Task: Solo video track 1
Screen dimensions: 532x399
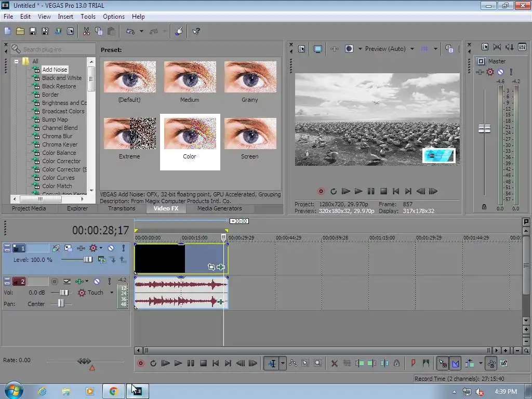Action: tap(124, 248)
